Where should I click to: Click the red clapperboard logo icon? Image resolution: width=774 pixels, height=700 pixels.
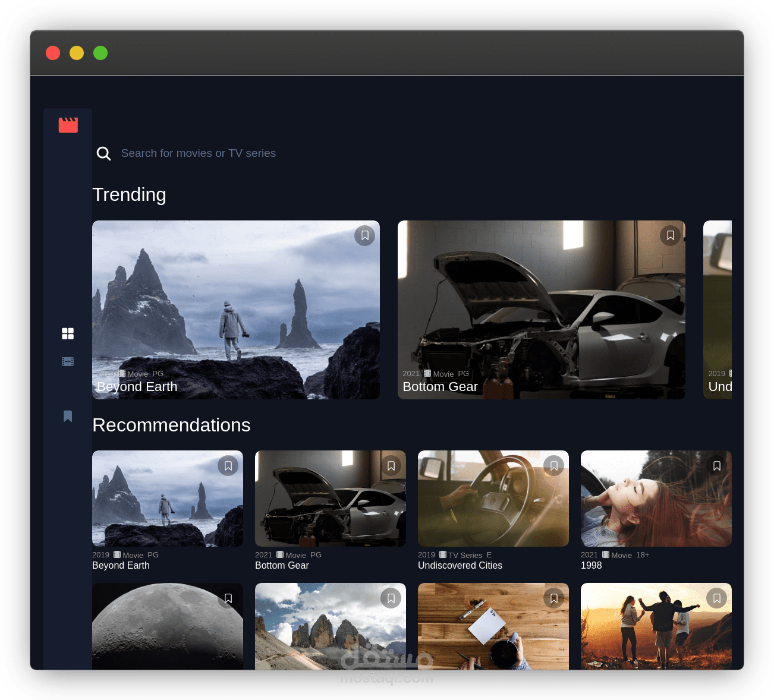[x=68, y=125]
